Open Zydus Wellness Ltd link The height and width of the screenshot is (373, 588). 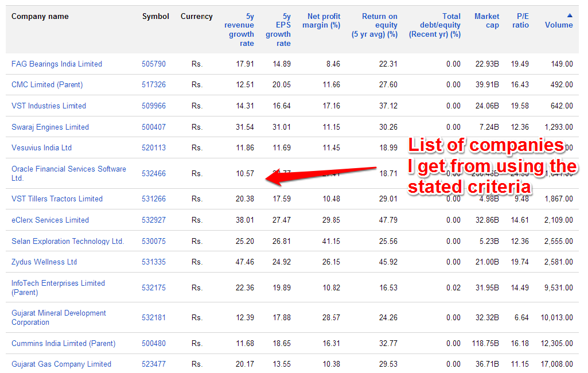pyautogui.click(x=44, y=262)
